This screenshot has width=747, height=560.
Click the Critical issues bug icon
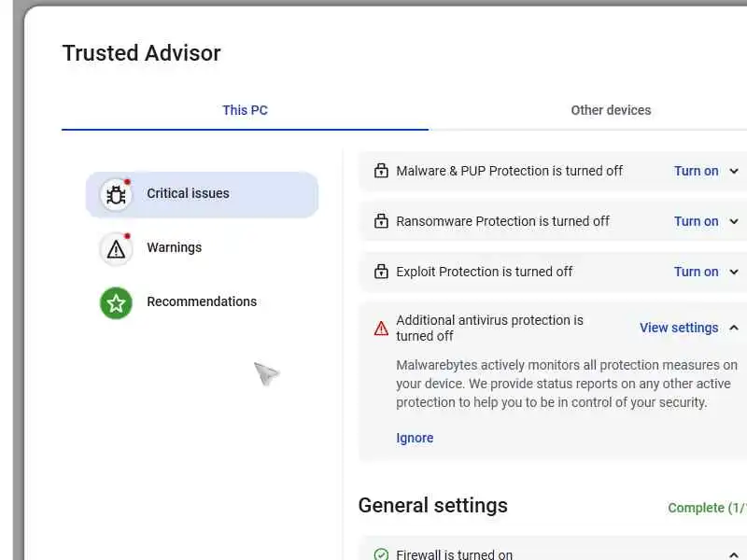116,194
